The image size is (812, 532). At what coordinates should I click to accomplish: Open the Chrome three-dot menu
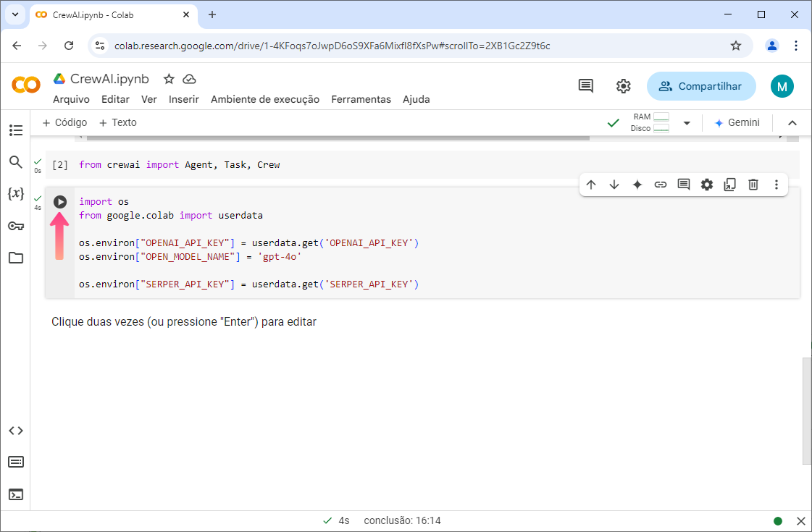796,46
